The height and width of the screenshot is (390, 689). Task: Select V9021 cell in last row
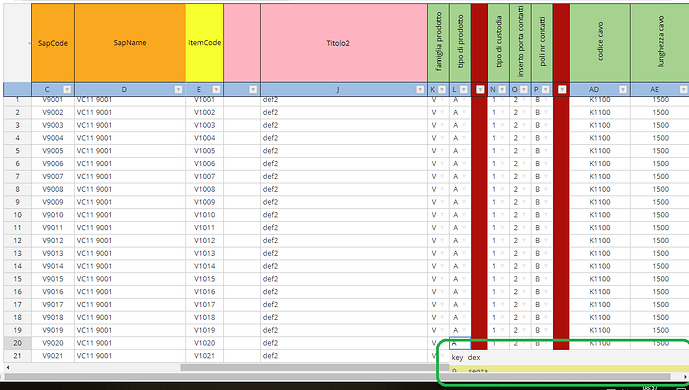coord(53,356)
